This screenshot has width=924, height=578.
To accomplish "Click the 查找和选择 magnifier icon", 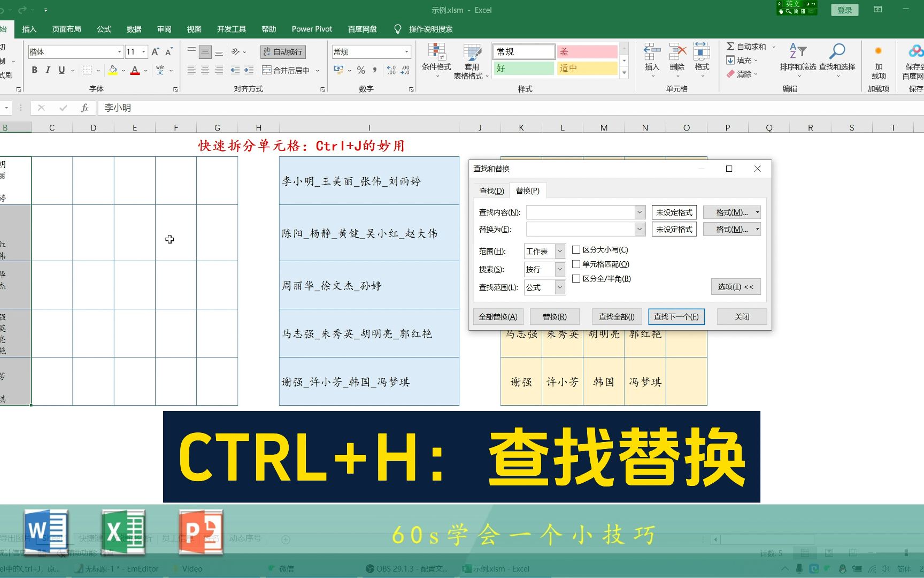I will [837, 52].
